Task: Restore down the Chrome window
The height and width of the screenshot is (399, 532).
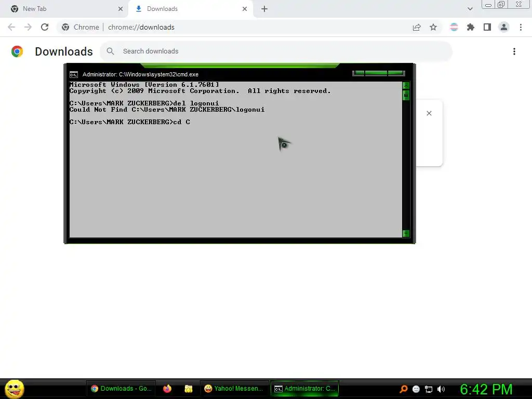Action: point(501,4)
